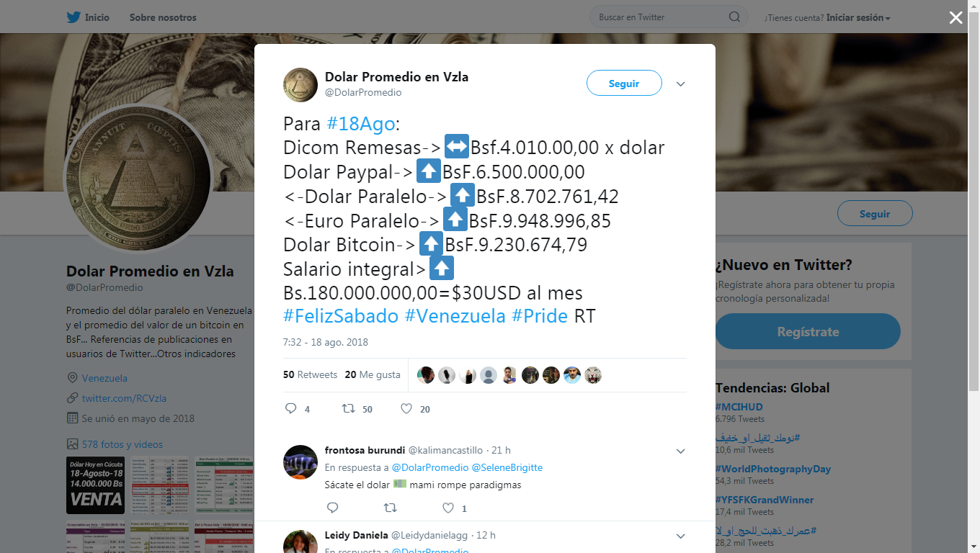The image size is (980, 553).
Task: Go to Inicio in top navigation
Action: (x=97, y=17)
